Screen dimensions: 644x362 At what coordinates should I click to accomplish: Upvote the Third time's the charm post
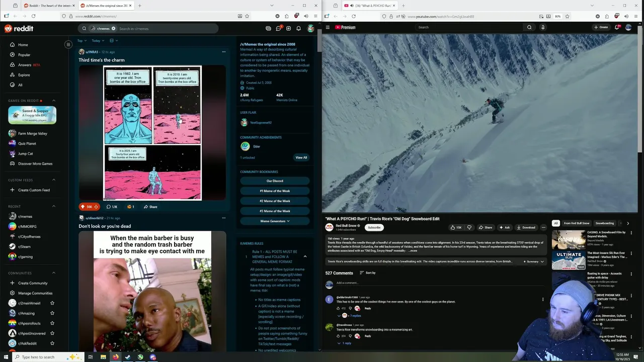click(83, 207)
